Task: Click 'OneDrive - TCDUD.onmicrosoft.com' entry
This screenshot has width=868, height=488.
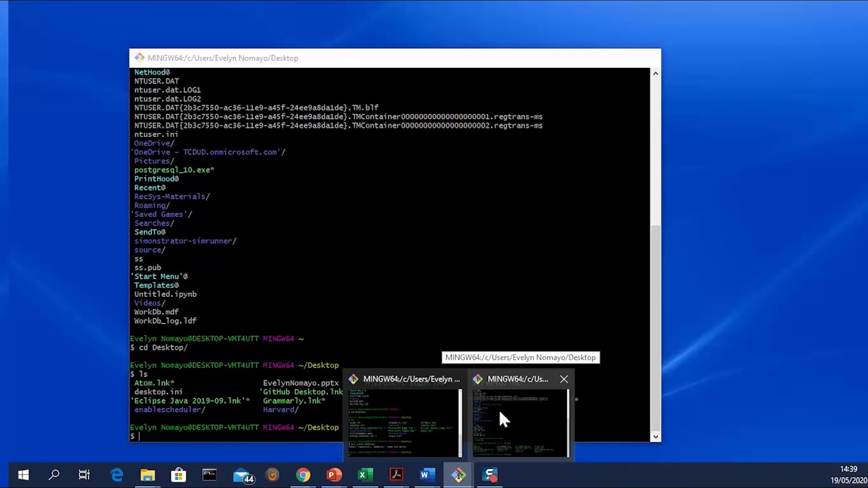Action: coord(208,152)
